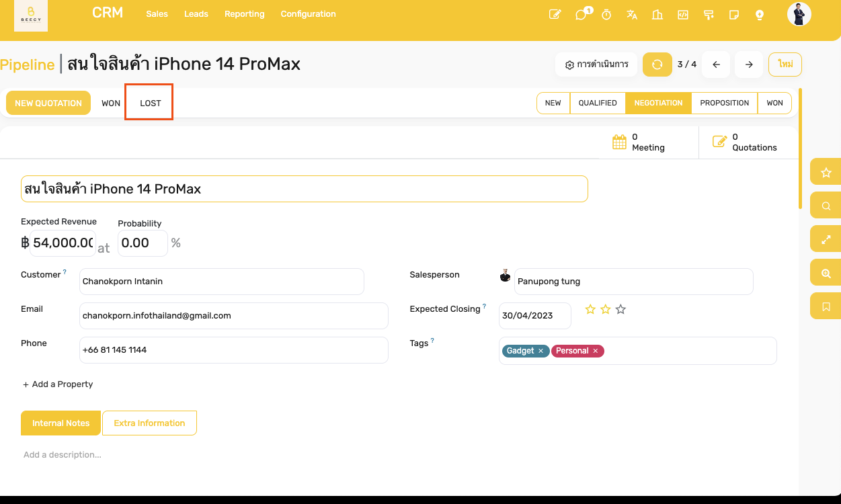Switch to the Extra Information tab
This screenshot has height=504, width=841.
coord(149,423)
